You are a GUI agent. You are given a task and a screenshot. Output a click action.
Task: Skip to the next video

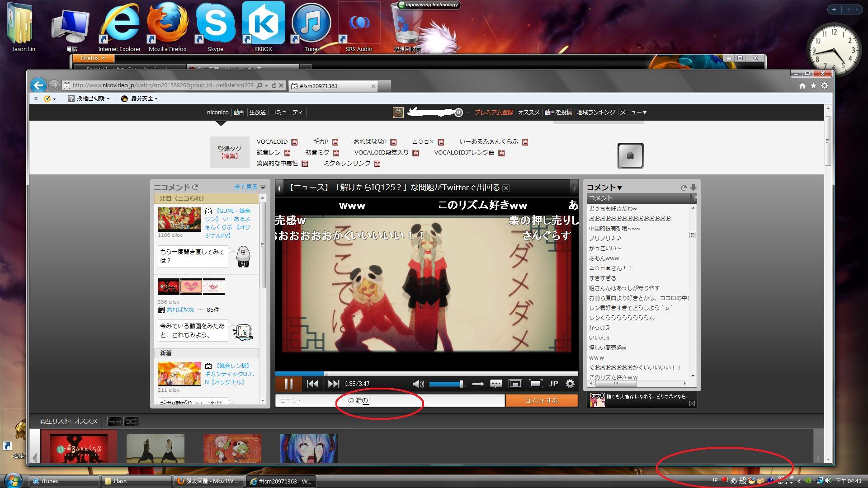pos(333,384)
